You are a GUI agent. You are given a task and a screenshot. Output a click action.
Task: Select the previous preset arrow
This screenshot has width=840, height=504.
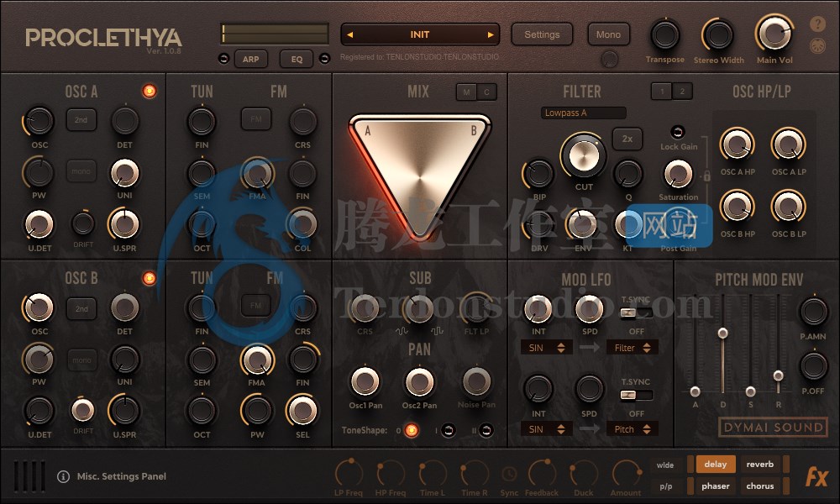(x=349, y=34)
